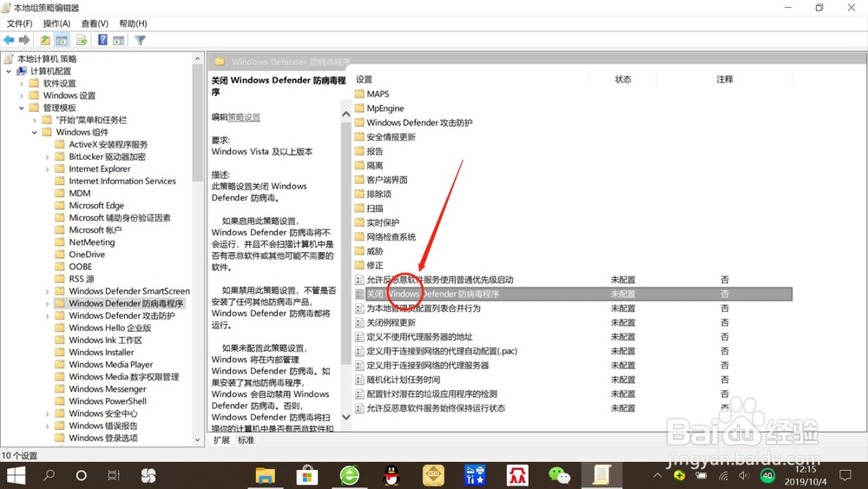Screen dimensions: 868x489
Task: Click the volume speaker tray icon
Action: [x=744, y=476]
